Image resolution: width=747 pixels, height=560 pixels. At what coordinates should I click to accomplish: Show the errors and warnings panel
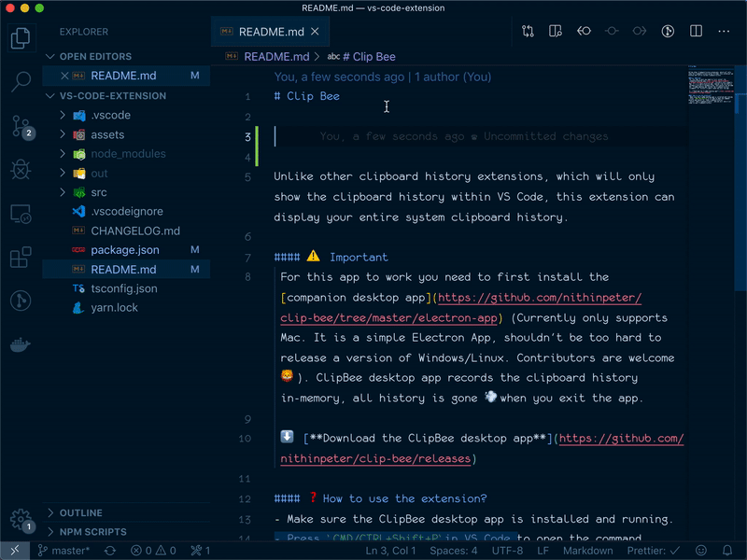click(153, 551)
